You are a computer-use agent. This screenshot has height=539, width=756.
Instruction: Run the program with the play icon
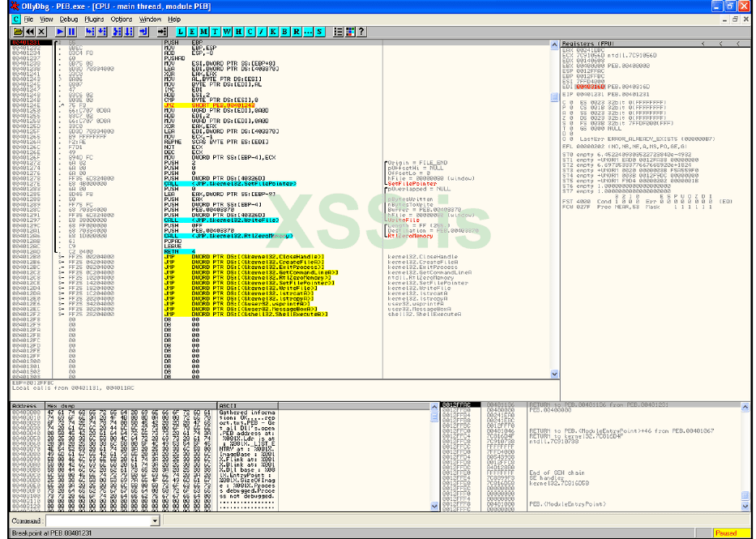pyautogui.click(x=60, y=32)
